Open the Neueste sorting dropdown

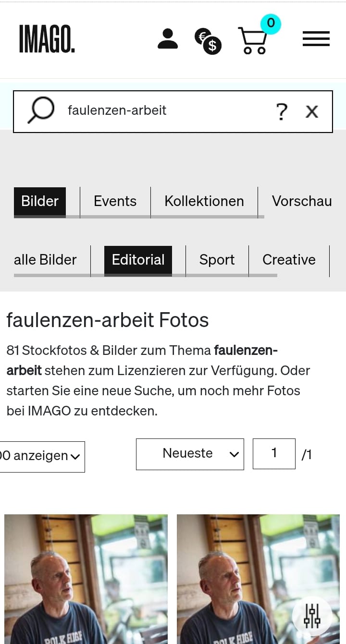click(x=190, y=453)
